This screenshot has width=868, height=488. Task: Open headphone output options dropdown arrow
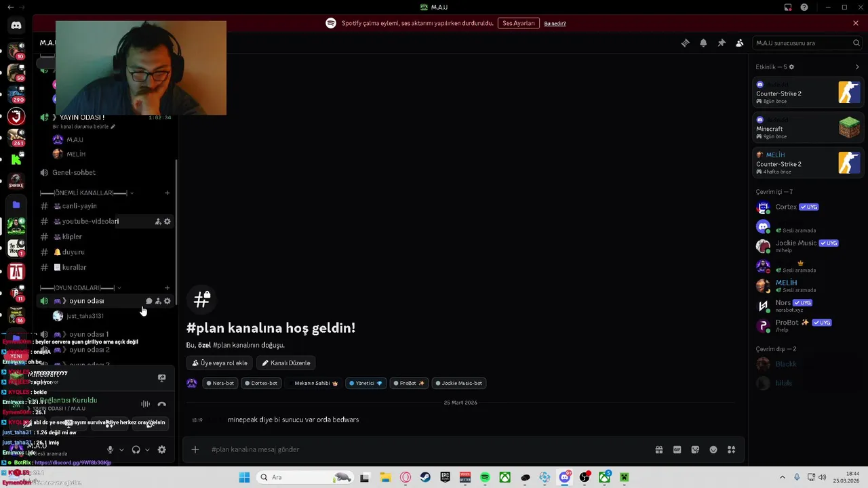click(x=147, y=449)
